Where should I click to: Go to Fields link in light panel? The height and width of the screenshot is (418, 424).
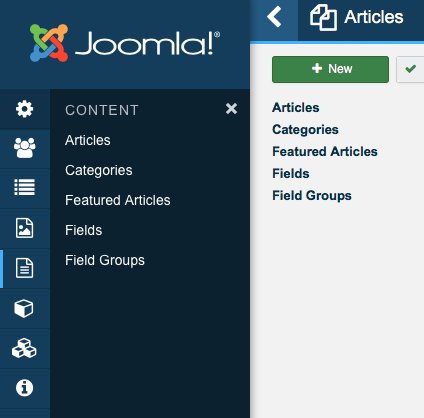point(291,174)
